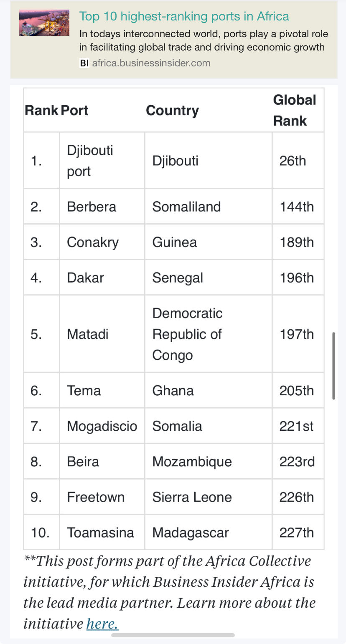Click the 'Freetown' port cell
The width and height of the screenshot is (346, 644).
102,497
